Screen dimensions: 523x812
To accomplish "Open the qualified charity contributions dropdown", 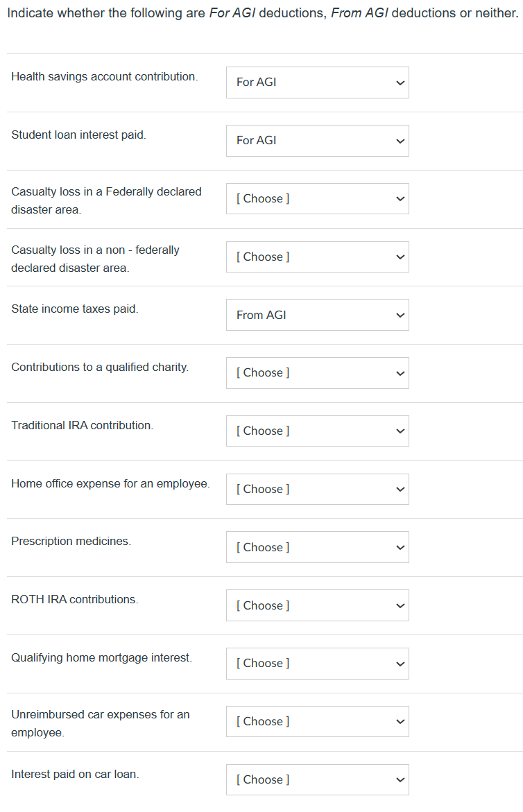I will [x=317, y=373].
